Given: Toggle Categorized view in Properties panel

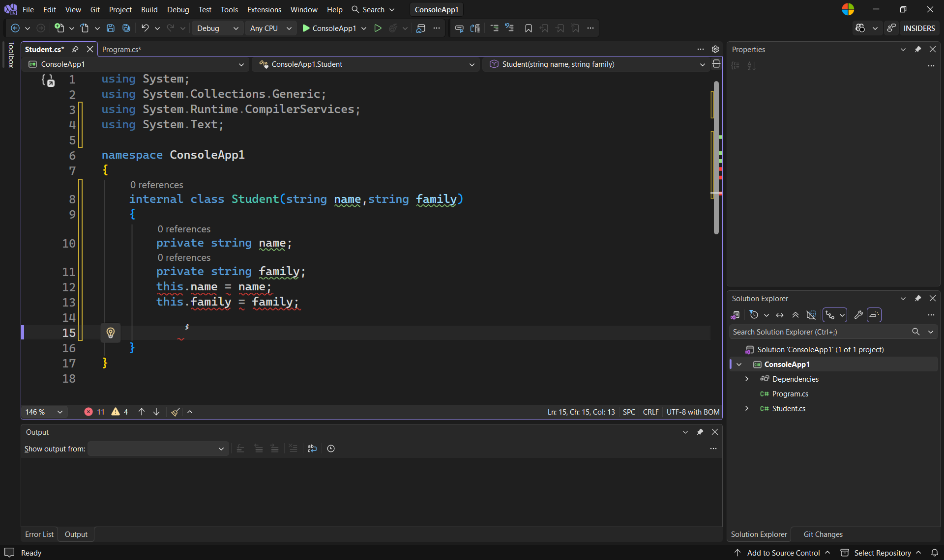Looking at the screenshot, I should pos(736,66).
